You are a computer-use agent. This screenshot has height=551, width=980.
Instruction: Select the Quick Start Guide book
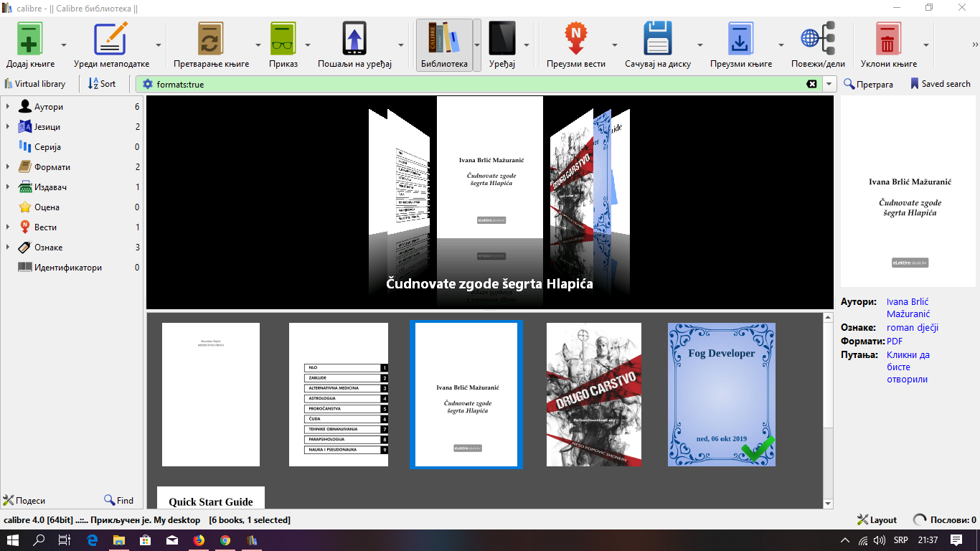[211, 498]
